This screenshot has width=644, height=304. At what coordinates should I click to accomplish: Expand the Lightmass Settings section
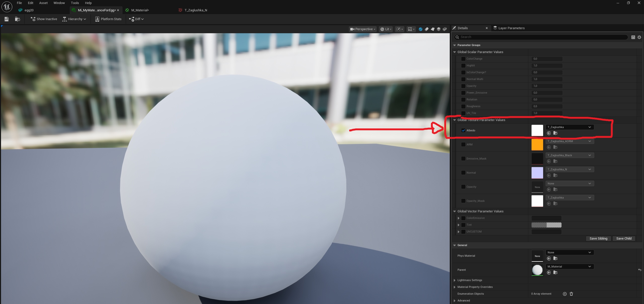click(454, 280)
